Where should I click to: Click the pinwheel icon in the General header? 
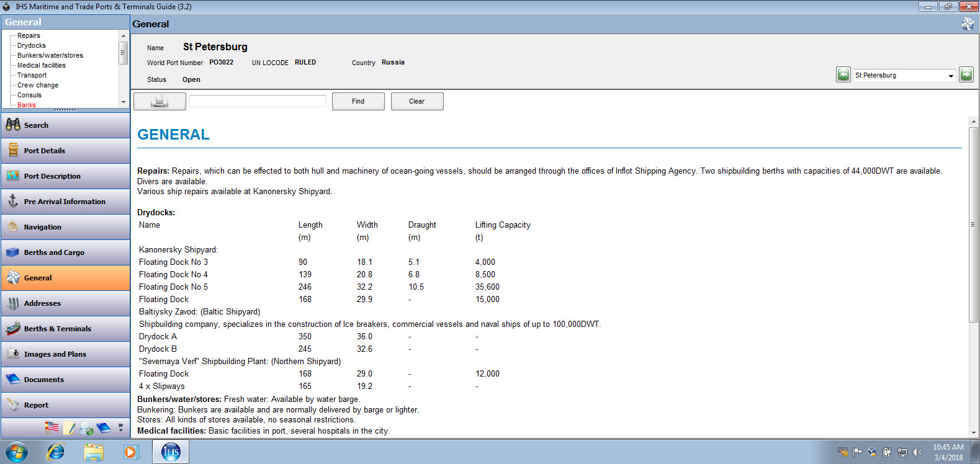click(967, 24)
